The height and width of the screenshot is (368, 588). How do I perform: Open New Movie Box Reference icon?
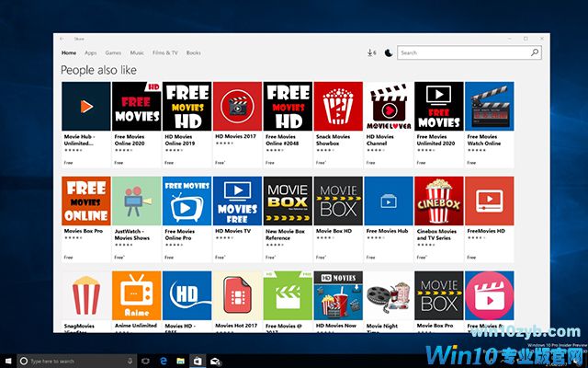tap(288, 201)
